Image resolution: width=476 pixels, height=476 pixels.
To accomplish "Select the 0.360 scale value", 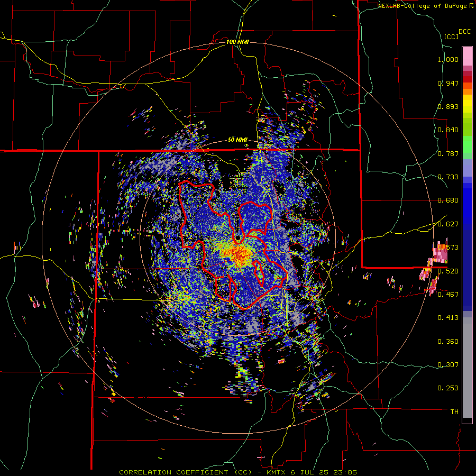I will tap(448, 342).
